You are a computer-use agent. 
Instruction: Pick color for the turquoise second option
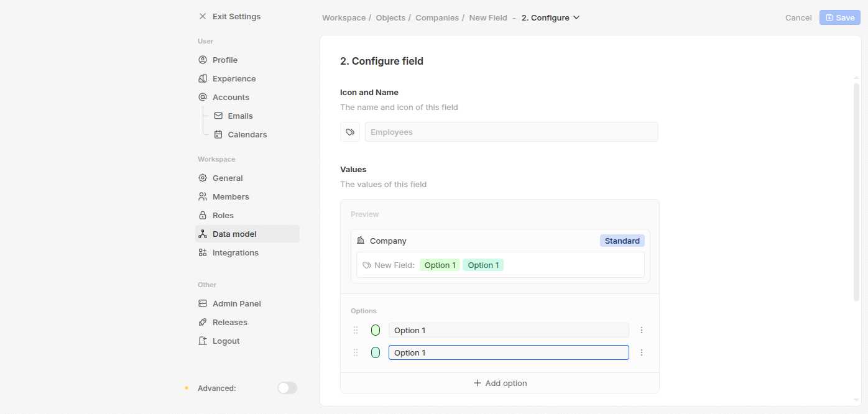coord(376,352)
